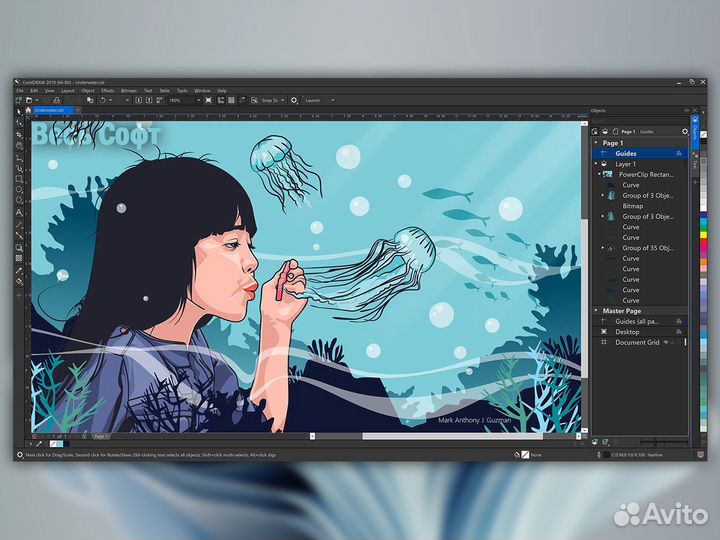The height and width of the screenshot is (540, 720).
Task: Collapse the PowerClip Rectangle node
Action: (599, 174)
